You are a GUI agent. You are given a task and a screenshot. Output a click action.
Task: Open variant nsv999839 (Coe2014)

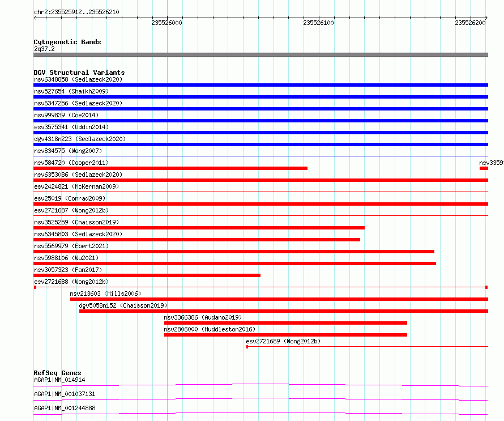66,115
